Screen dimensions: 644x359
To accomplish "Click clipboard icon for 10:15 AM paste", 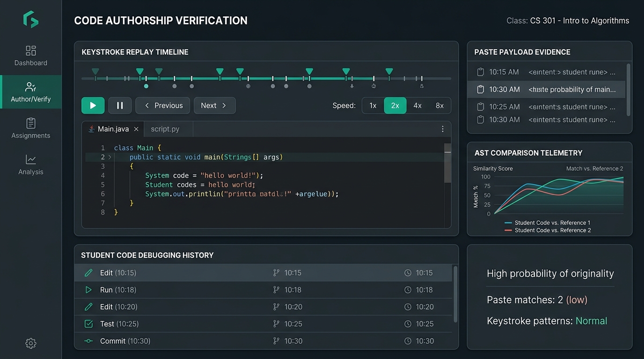I will (480, 72).
